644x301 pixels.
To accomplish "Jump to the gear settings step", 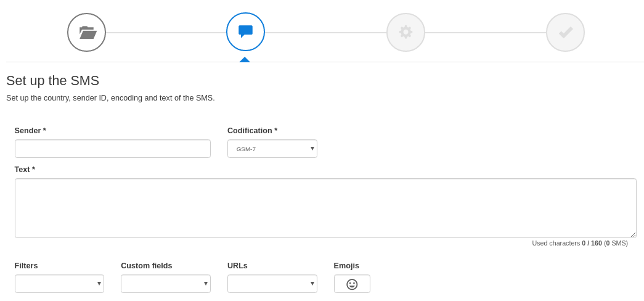I will point(406,32).
